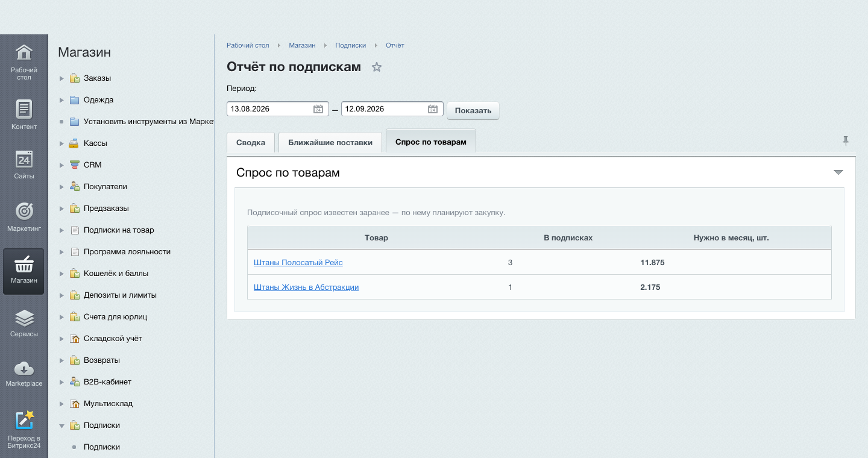Open the Рабочий стол sidebar section
Image resolution: width=868 pixels, height=458 pixels.
(x=24, y=62)
